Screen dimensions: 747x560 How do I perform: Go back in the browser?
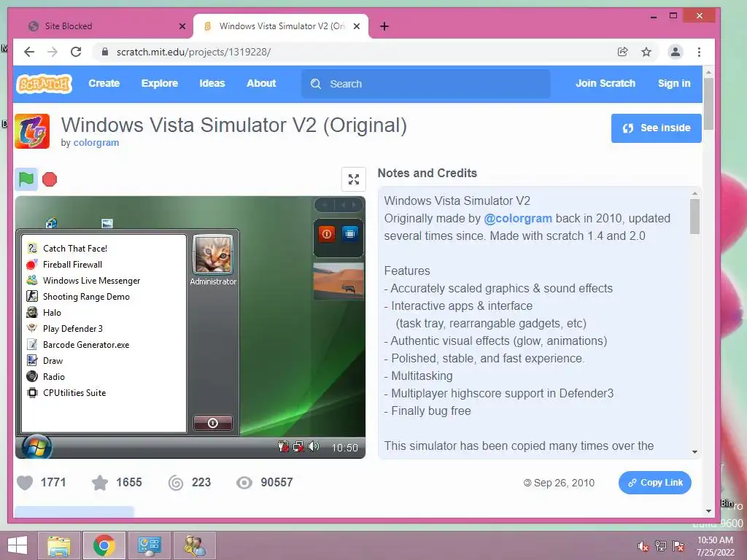click(29, 52)
